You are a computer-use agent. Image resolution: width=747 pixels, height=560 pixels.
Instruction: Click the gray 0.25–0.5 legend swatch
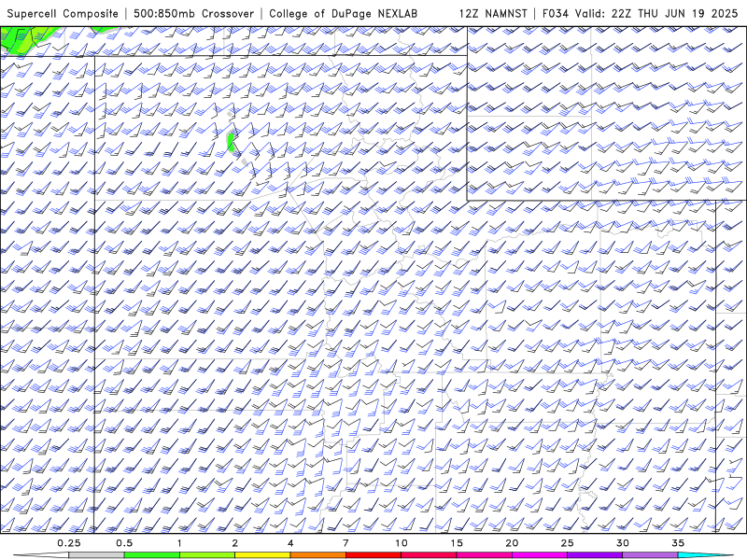96,555
